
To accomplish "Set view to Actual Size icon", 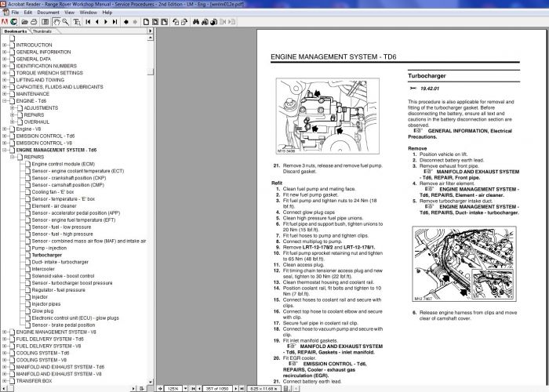I will (x=147, y=22).
